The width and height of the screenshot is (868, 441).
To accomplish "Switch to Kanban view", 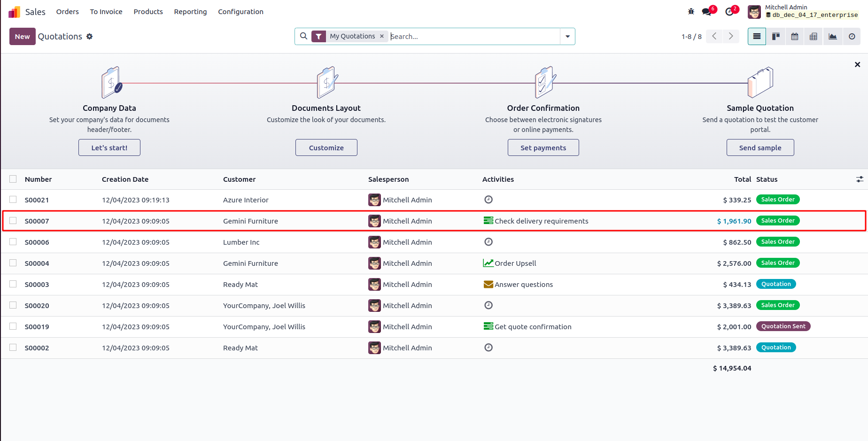I will [776, 37].
